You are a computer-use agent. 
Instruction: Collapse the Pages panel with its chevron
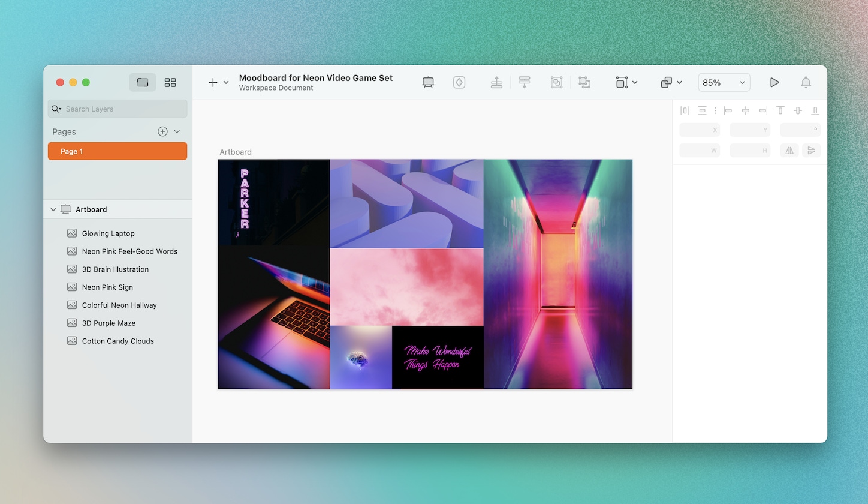tap(177, 131)
